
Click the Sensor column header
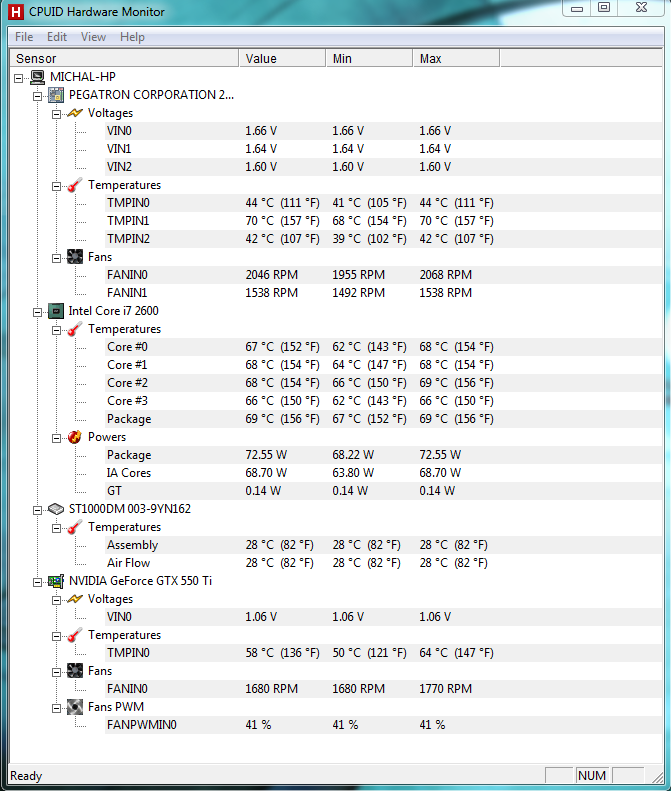click(x=124, y=59)
